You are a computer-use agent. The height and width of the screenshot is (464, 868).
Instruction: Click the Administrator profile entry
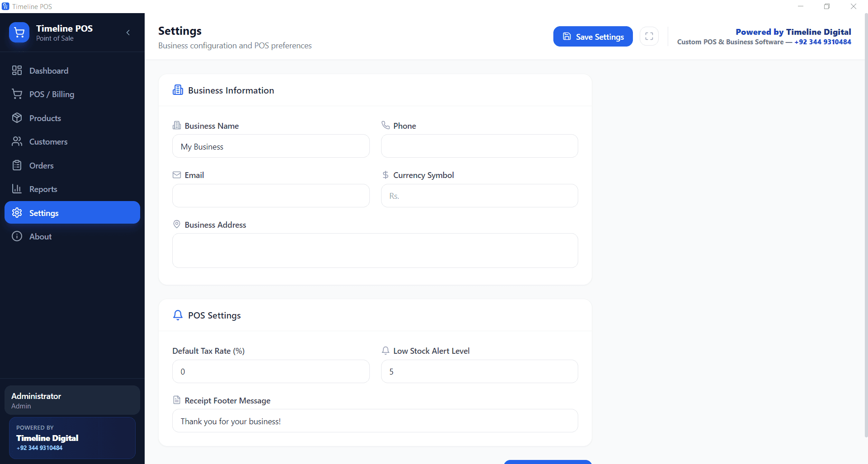(72, 399)
